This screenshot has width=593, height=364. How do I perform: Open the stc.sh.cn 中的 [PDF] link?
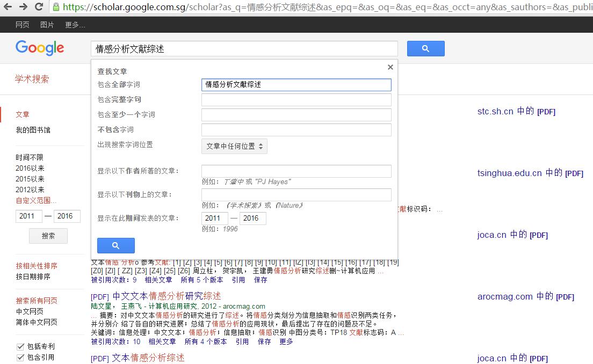click(x=516, y=112)
